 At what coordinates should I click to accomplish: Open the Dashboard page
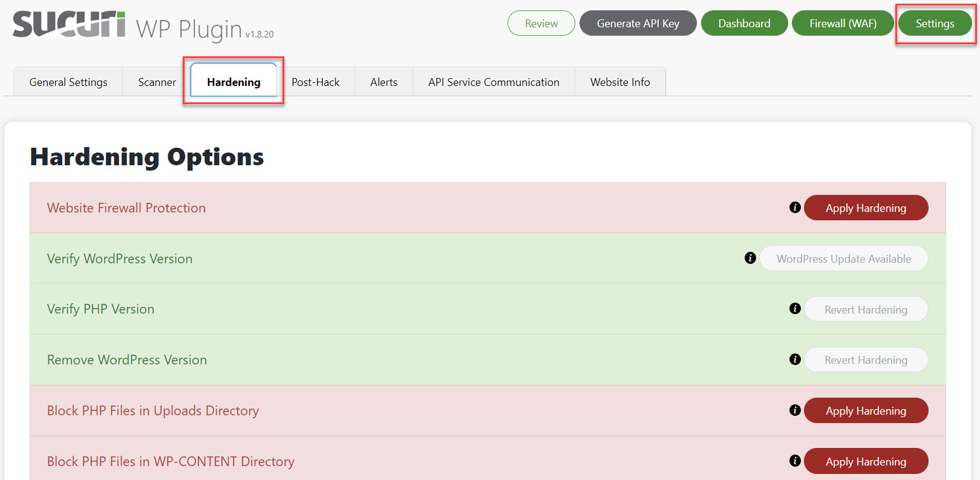[x=744, y=23]
